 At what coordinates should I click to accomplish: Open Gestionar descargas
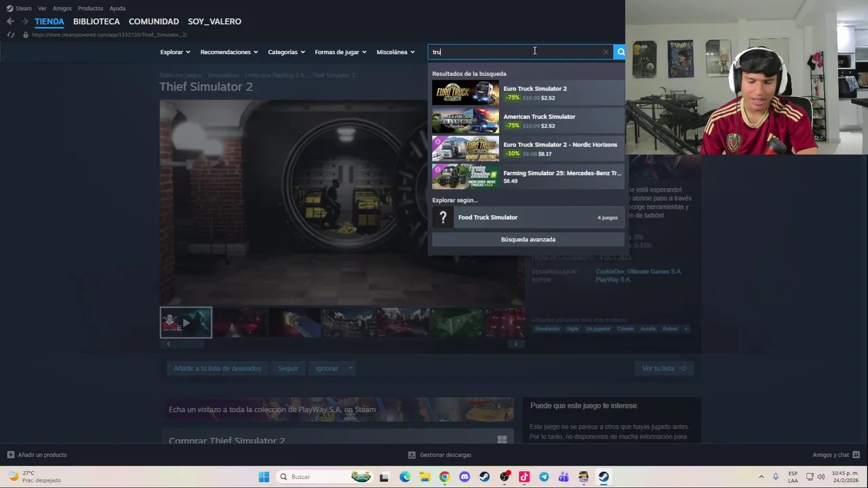[439, 455]
